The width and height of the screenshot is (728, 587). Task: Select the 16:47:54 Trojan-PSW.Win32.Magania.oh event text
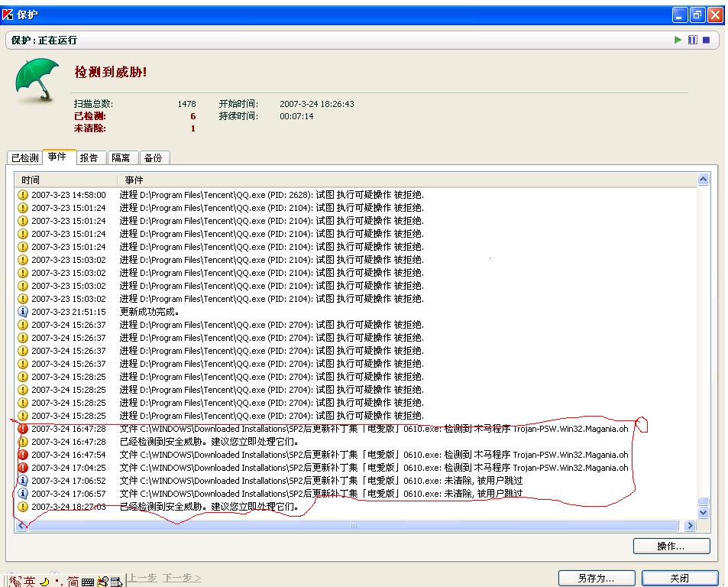374,455
